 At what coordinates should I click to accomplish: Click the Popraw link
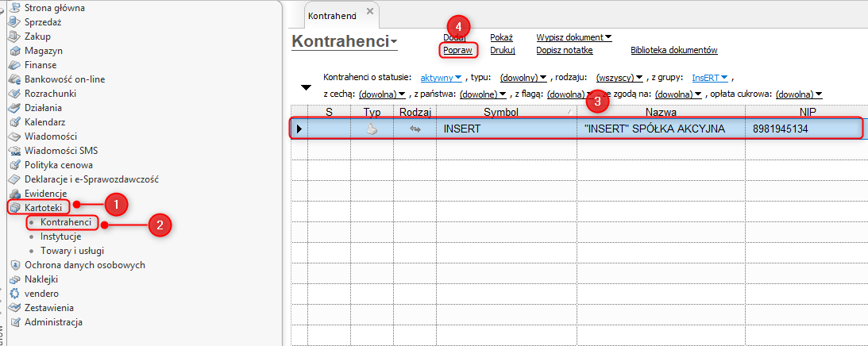coord(457,50)
